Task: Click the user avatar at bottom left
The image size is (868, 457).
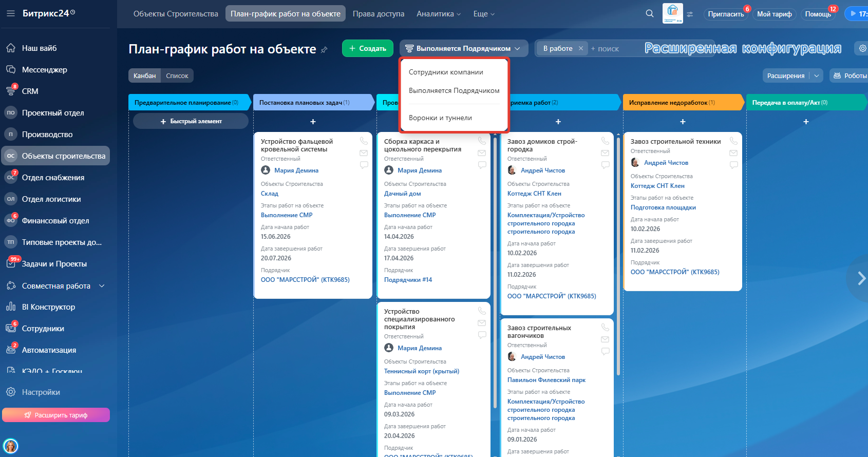Action: [11, 446]
